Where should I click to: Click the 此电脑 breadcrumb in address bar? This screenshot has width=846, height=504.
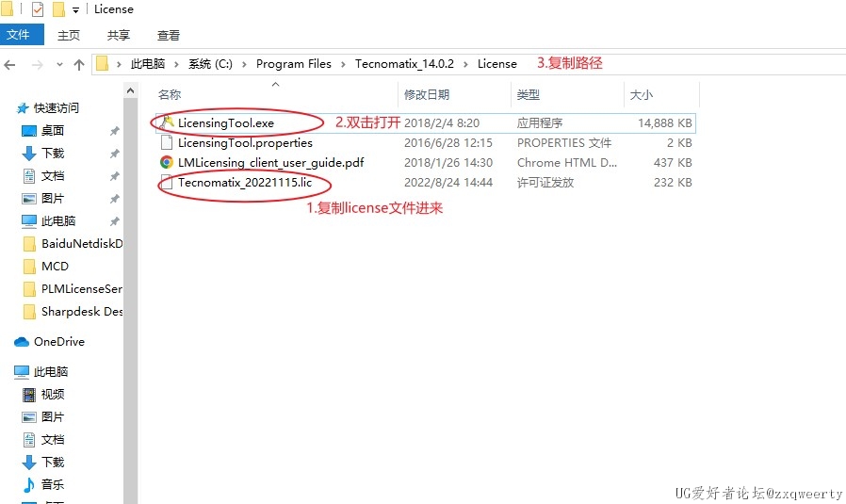click(x=148, y=64)
